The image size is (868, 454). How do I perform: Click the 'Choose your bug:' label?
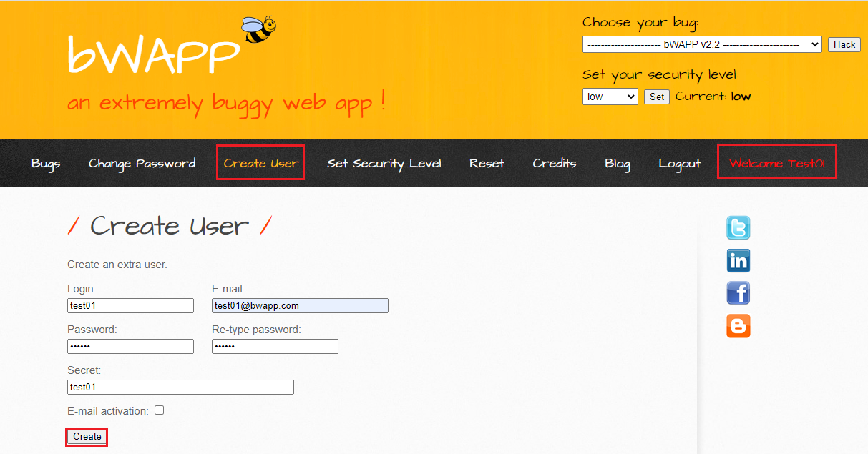(640, 23)
